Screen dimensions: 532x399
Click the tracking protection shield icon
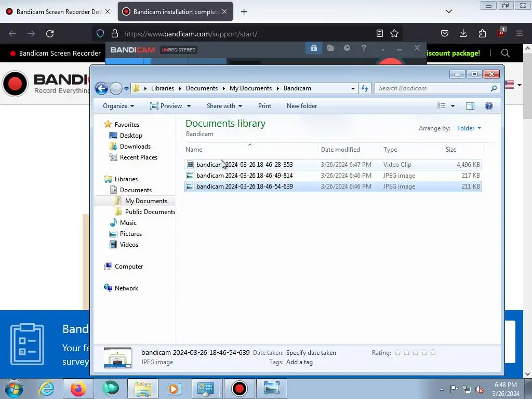(100, 33)
